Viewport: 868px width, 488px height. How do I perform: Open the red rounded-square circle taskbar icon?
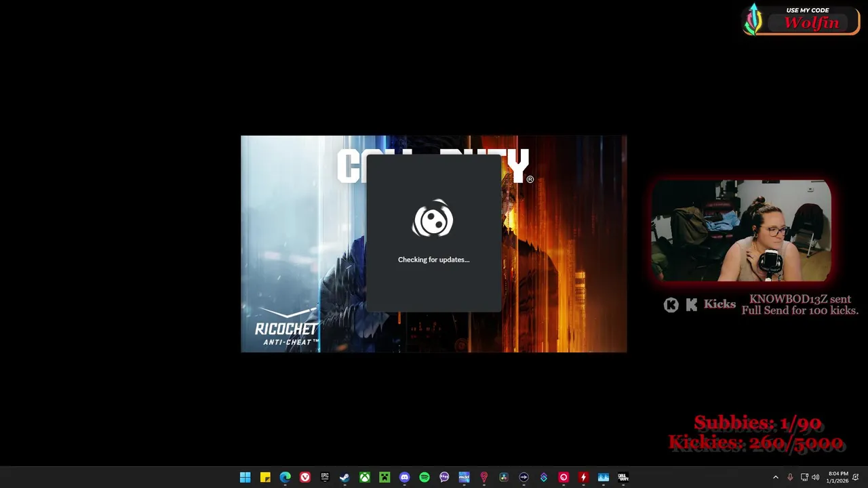pyautogui.click(x=564, y=477)
